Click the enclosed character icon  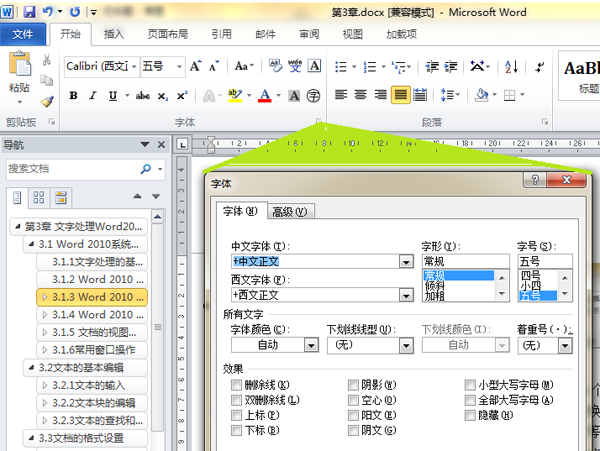pos(314,96)
